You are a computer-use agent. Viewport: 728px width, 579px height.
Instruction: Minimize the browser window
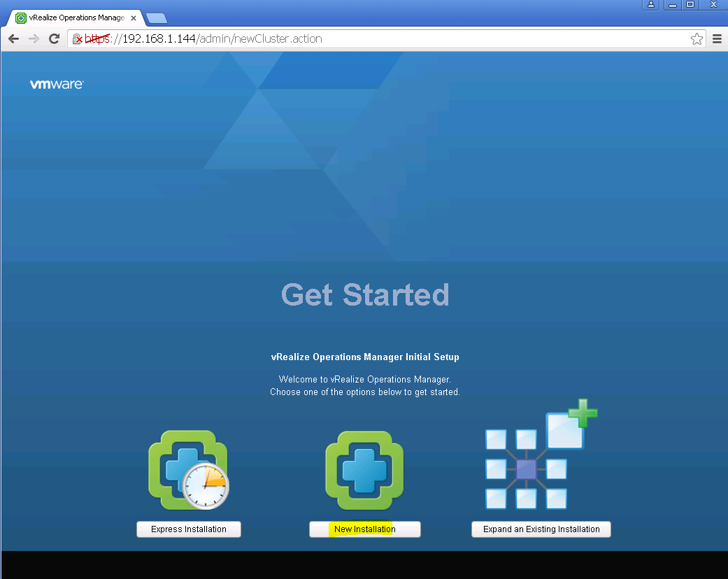672,5
